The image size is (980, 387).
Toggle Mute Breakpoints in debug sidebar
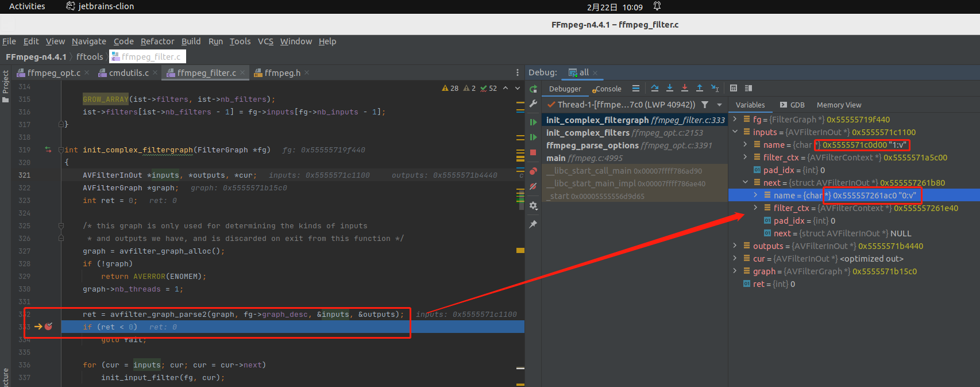coord(533,186)
